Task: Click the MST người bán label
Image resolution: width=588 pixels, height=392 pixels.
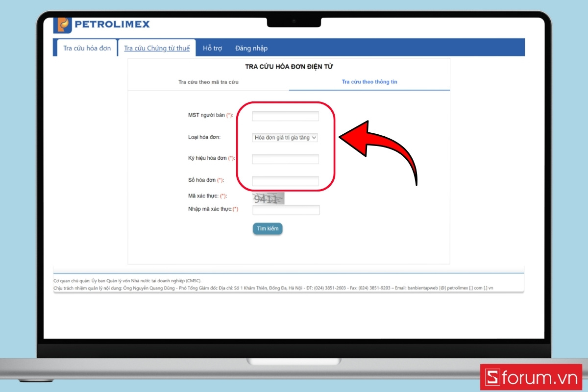Action: tap(210, 115)
